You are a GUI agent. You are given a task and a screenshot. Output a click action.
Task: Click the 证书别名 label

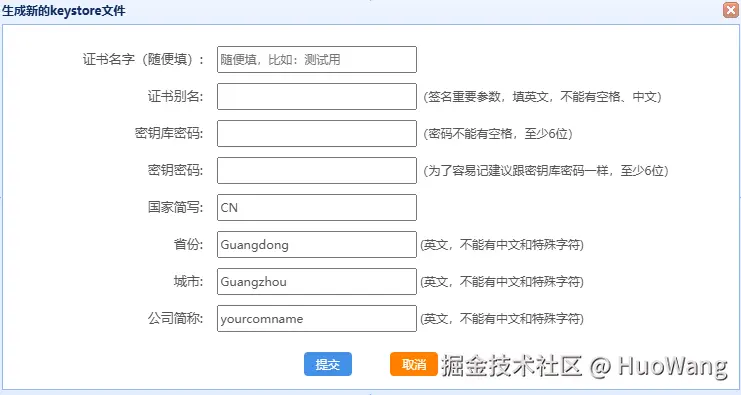click(175, 96)
